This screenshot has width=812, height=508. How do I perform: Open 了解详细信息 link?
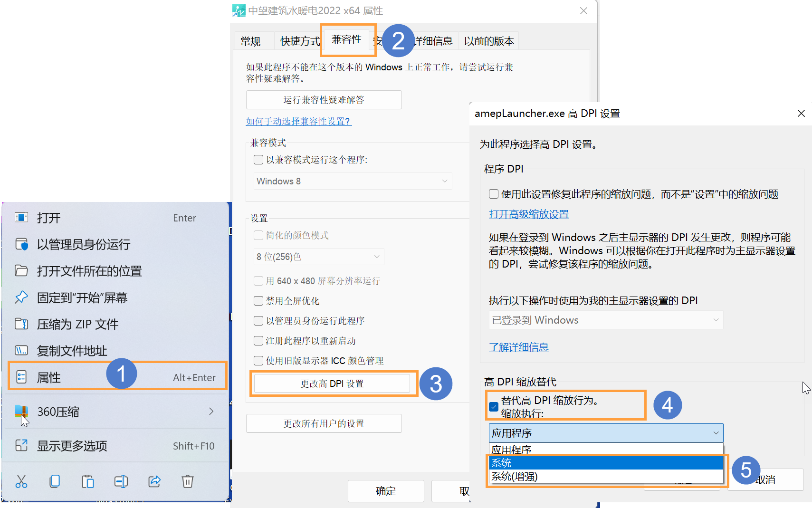[x=519, y=347]
